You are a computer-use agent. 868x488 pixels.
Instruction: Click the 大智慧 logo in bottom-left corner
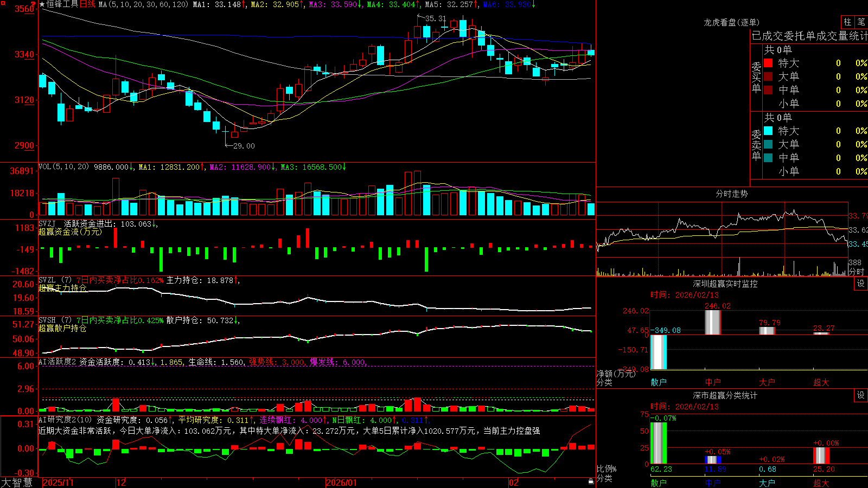[17, 483]
